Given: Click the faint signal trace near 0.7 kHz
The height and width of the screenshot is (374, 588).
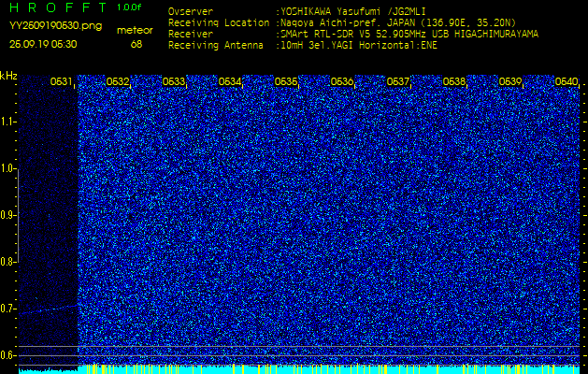Looking at the screenshot, I should click(49, 309).
